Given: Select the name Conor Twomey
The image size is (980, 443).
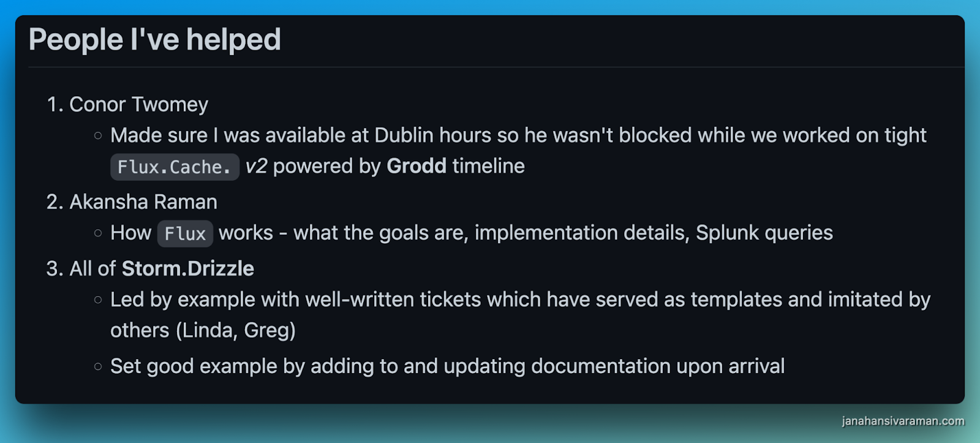Looking at the screenshot, I should click(x=138, y=104).
